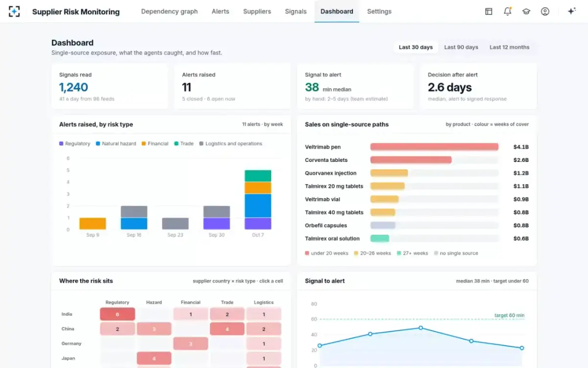Select the Orbefil capsules sales bar
The image size is (588, 368).
(383, 225)
